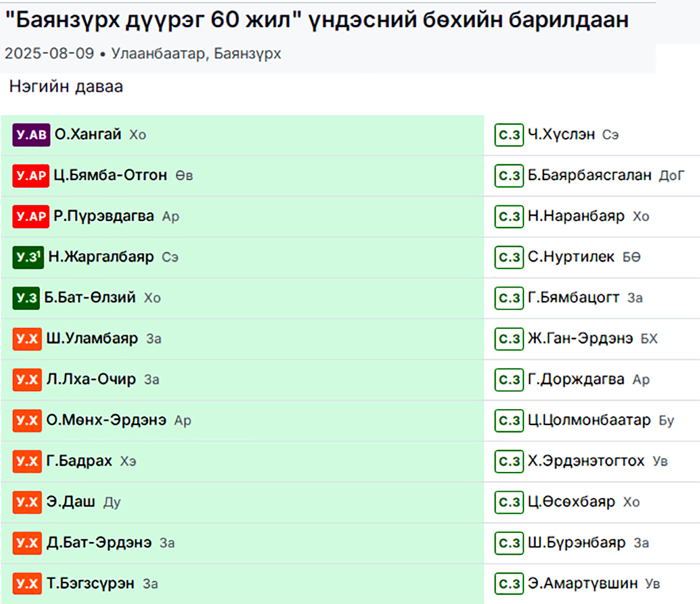
Task: Click the Нэгийн даваа round heading
Action: tap(66, 87)
